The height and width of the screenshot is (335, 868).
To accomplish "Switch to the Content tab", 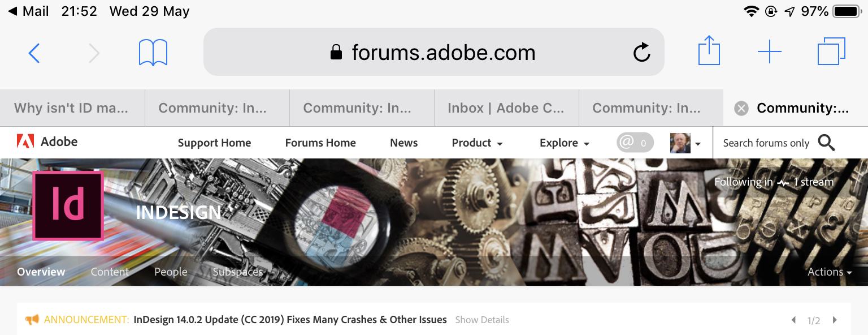I will point(110,272).
